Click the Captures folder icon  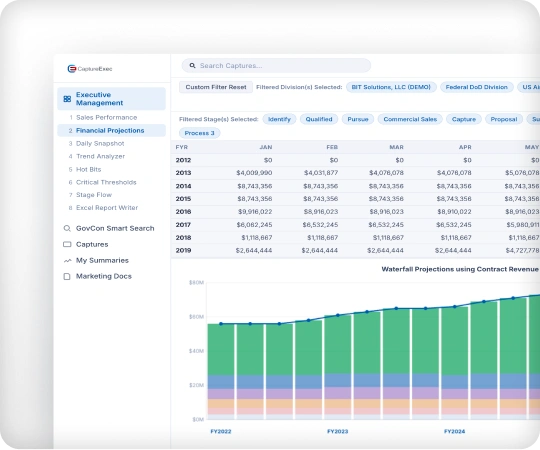click(67, 244)
